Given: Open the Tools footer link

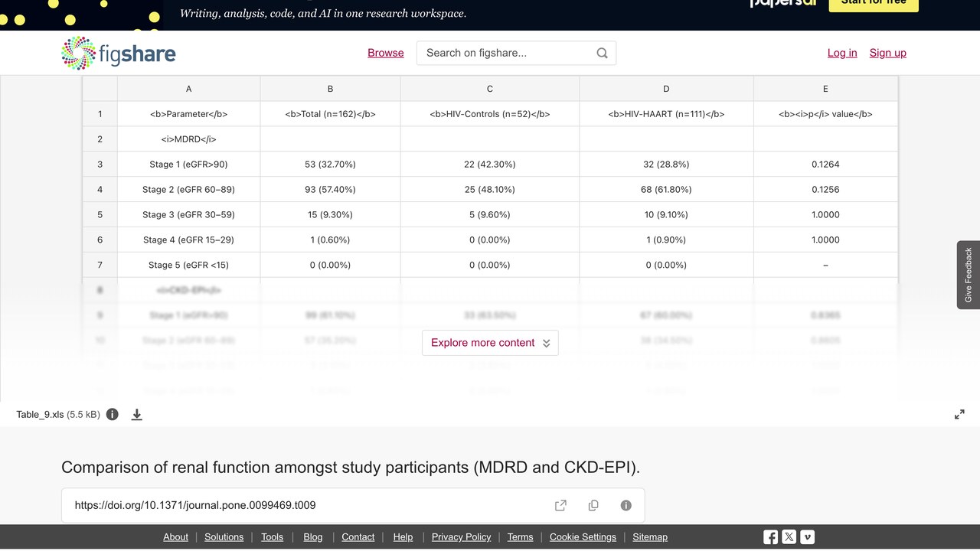Looking at the screenshot, I should tap(272, 537).
